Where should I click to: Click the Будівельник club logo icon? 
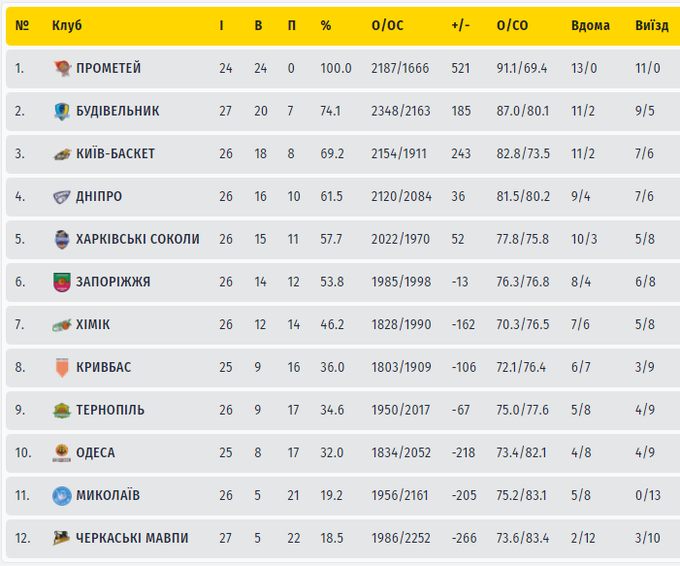62,111
